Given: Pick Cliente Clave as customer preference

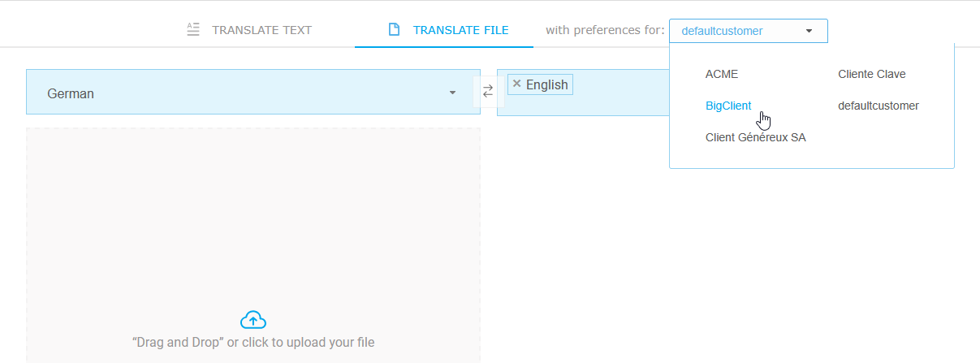Looking at the screenshot, I should point(871,74).
